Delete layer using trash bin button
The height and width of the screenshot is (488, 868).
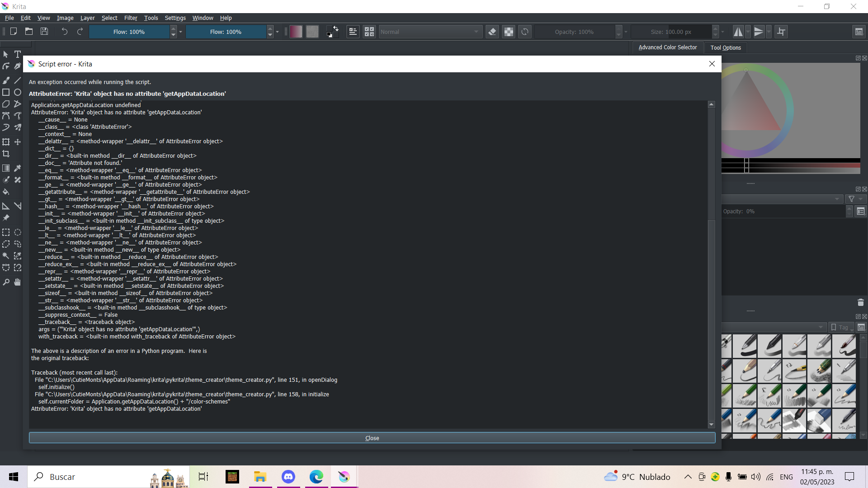860,302
